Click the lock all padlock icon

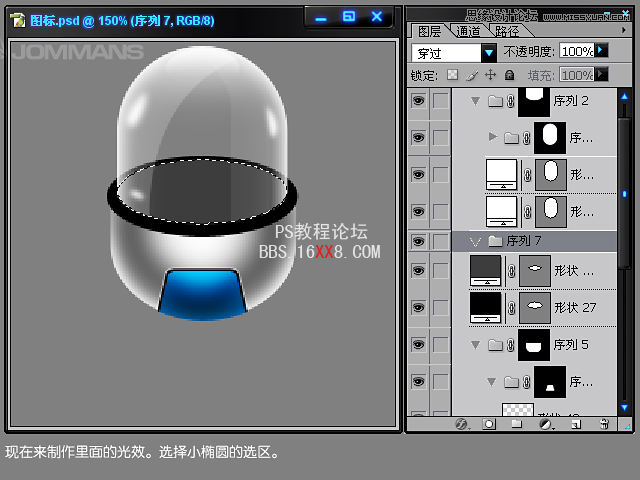tap(509, 75)
